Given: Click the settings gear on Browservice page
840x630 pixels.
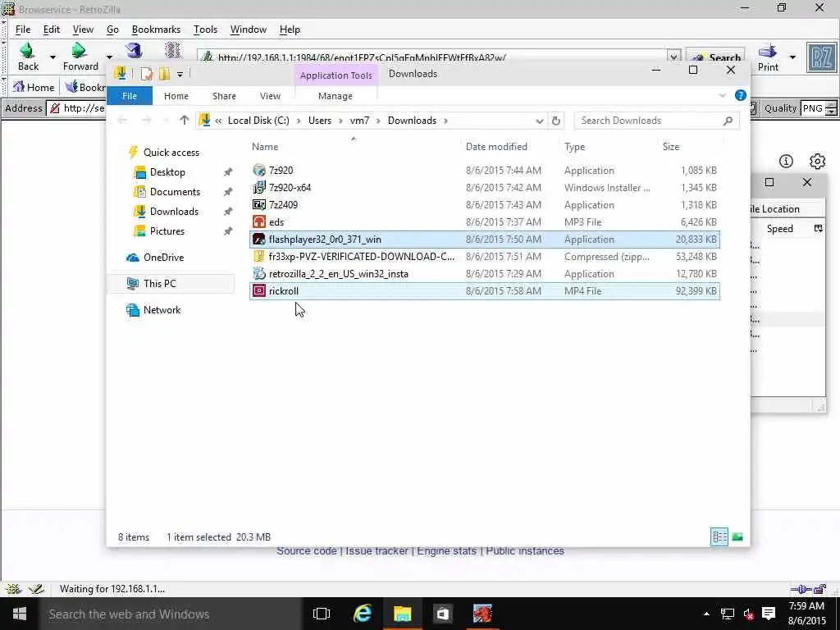Looking at the screenshot, I should click(817, 161).
